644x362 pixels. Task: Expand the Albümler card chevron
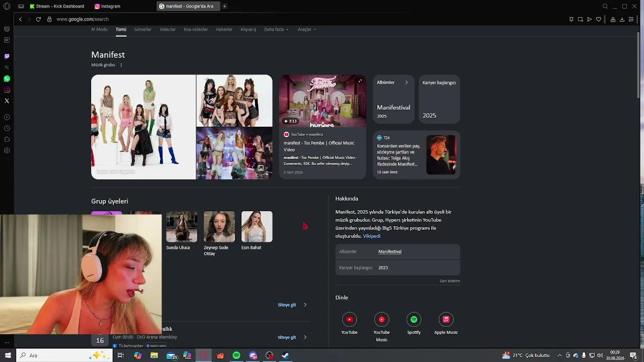[x=407, y=82]
